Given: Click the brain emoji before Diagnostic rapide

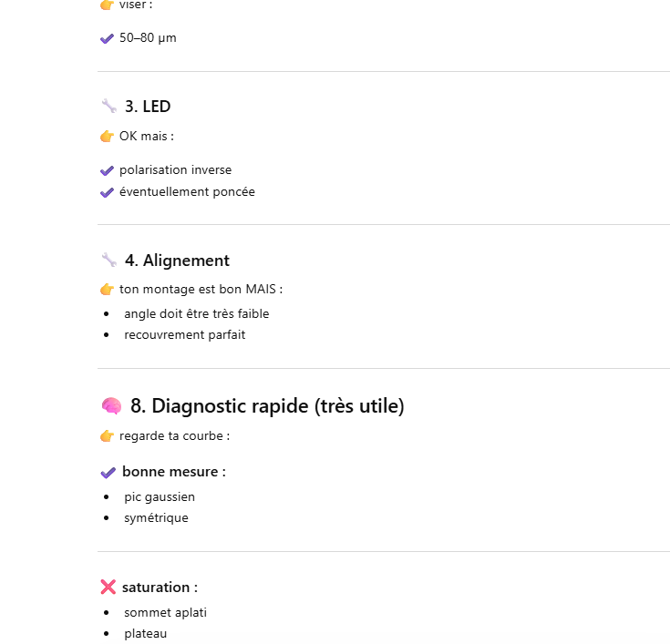Looking at the screenshot, I should (x=110, y=406).
